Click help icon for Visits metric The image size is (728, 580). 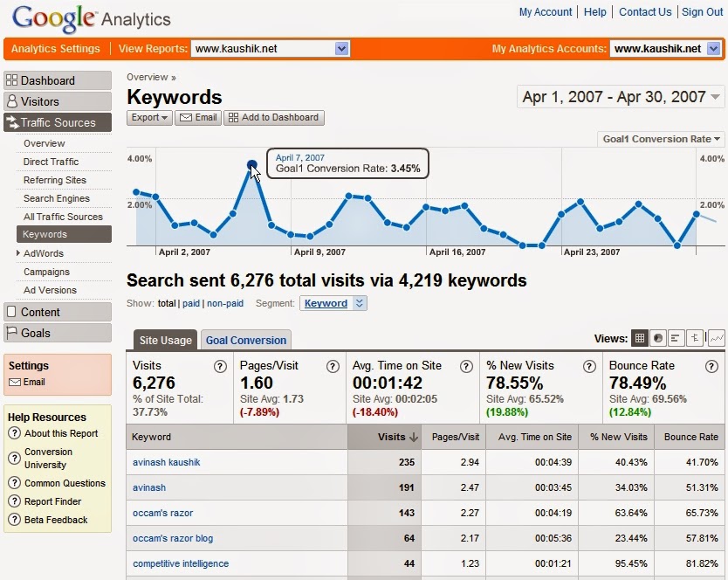(x=220, y=367)
